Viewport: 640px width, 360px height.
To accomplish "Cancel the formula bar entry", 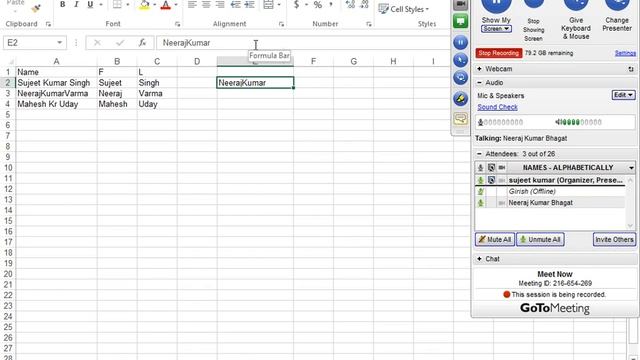I will [97, 43].
